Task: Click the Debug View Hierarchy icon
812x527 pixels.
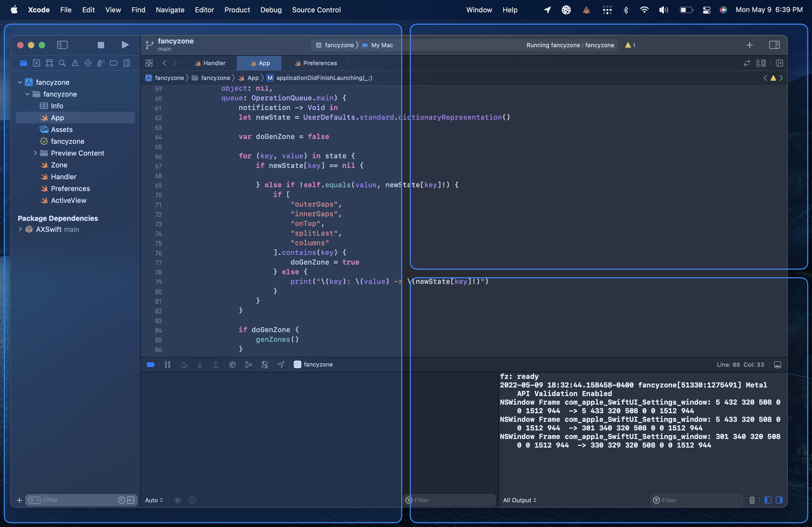Action: [232, 365]
